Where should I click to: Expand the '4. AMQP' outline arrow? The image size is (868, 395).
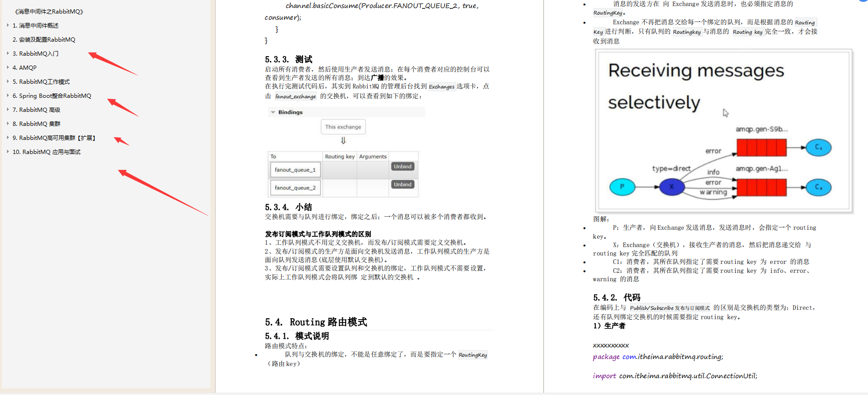[x=8, y=67]
